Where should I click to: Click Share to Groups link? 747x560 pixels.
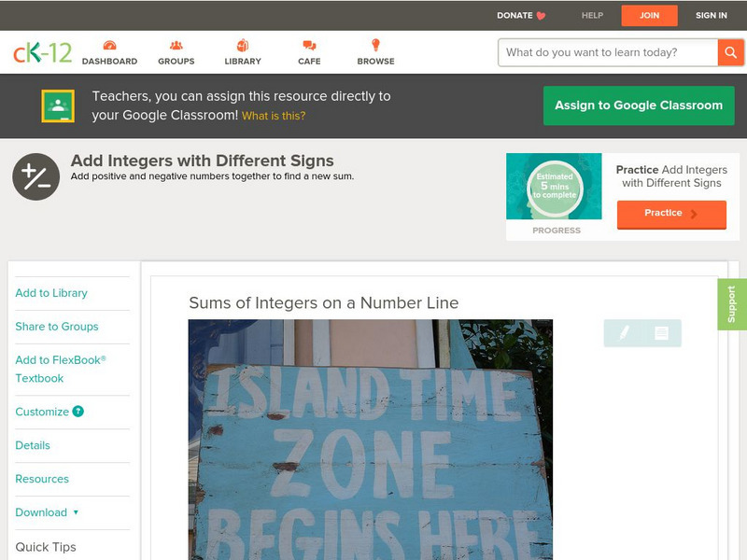[x=57, y=326]
